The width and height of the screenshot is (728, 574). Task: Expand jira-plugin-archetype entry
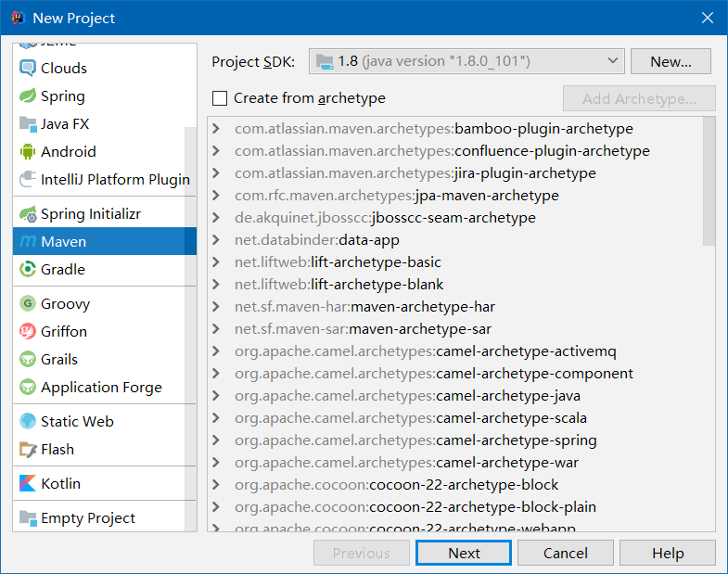(216, 173)
